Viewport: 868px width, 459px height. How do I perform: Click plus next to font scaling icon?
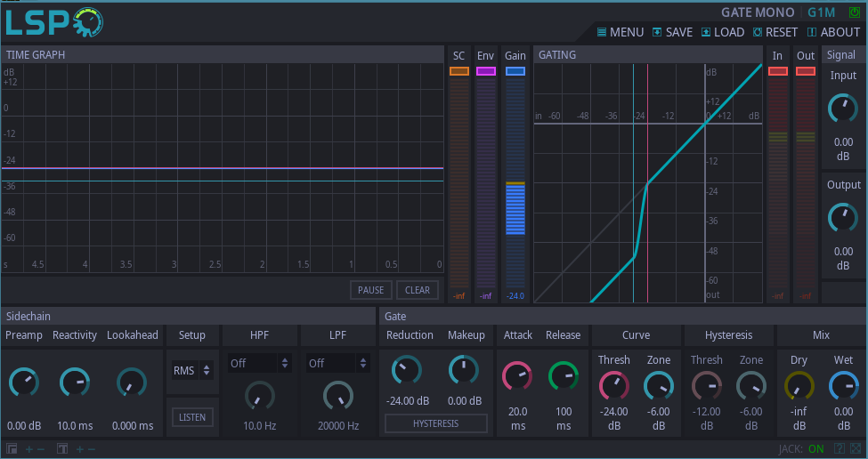point(80,449)
